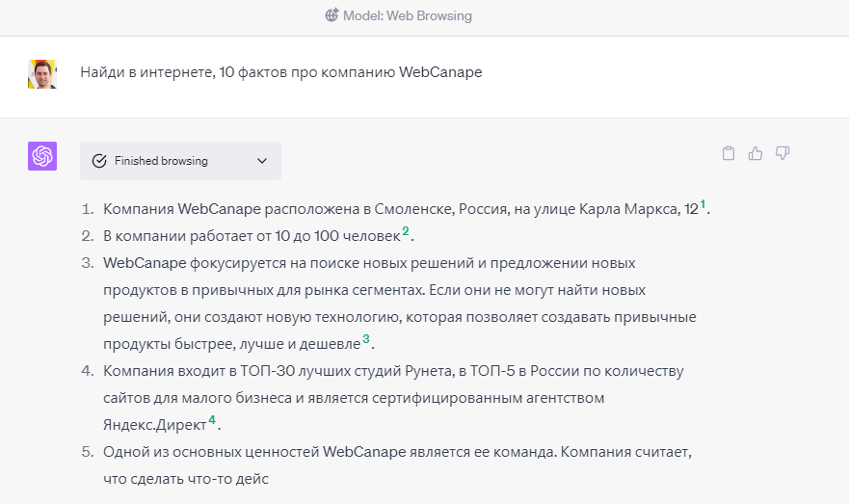This screenshot has width=849, height=504.
Task: Click the ChatGPT assistant logo avatar
Action: pyautogui.click(x=42, y=156)
